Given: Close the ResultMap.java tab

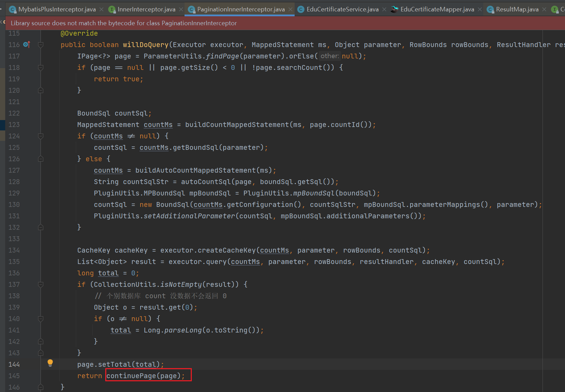Looking at the screenshot, I should [544, 9].
